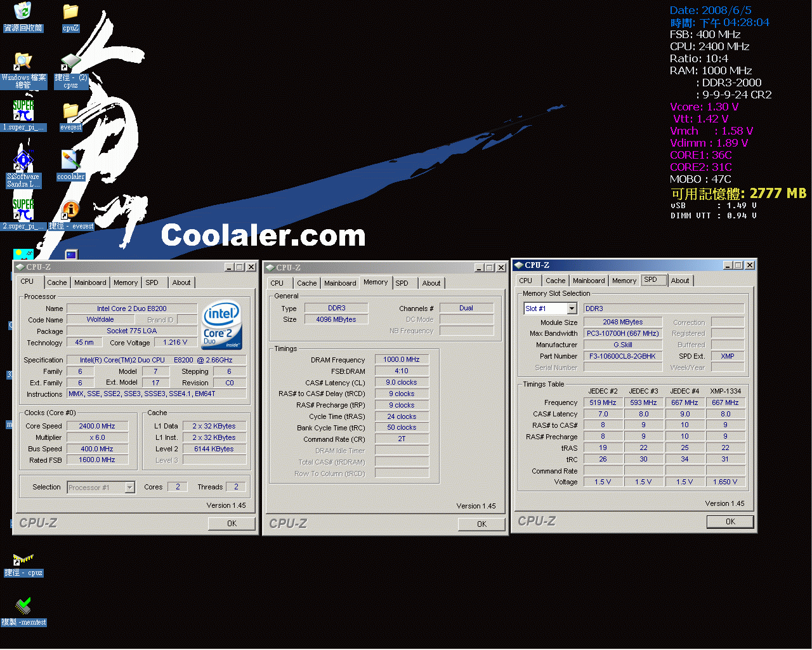The width and height of the screenshot is (812, 650).
Task: Click the '1.216 V' core voltage value
Action: pos(175,343)
